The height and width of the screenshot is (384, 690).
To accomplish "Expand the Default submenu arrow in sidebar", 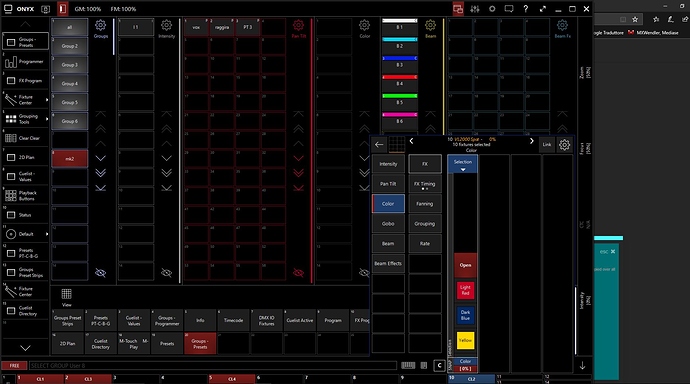I will point(47,234).
